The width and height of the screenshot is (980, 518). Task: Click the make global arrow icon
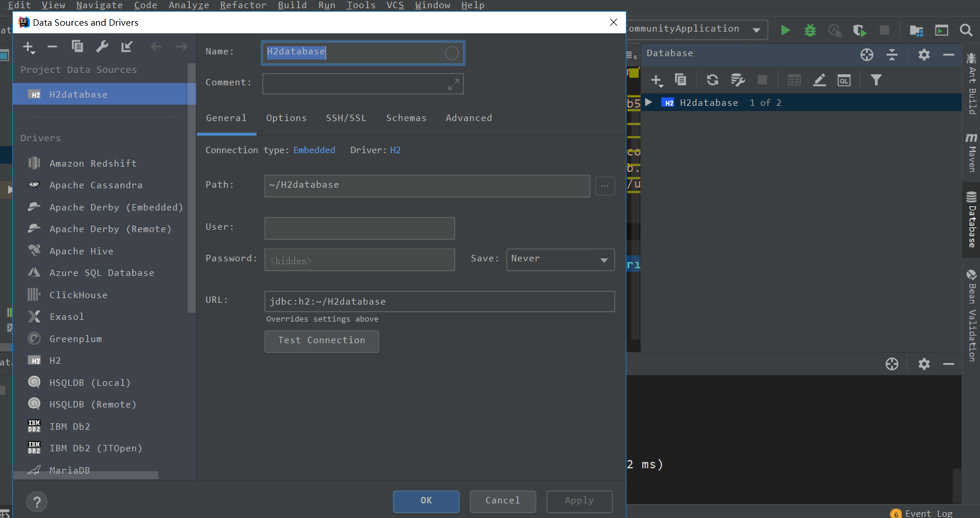click(127, 47)
